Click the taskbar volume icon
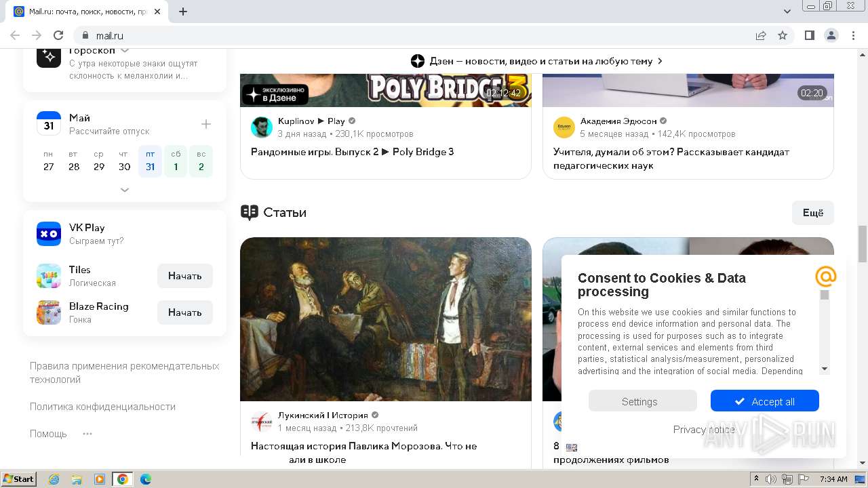The image size is (868, 488). (x=772, y=479)
